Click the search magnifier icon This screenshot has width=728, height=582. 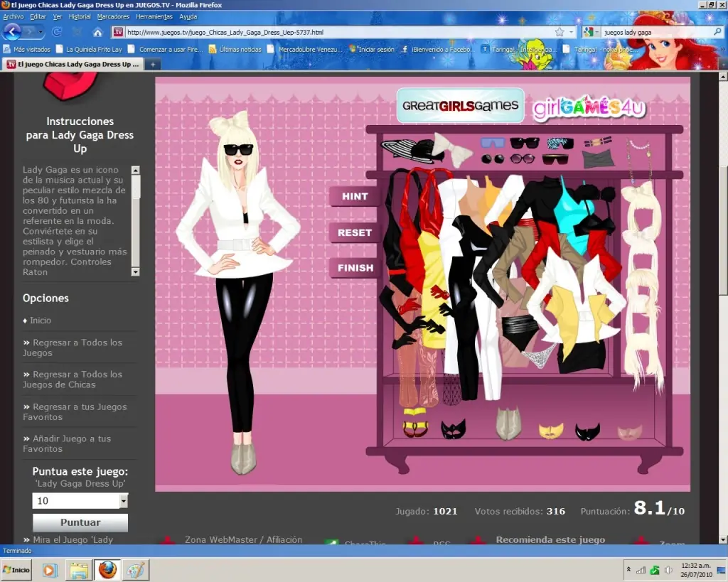717,32
